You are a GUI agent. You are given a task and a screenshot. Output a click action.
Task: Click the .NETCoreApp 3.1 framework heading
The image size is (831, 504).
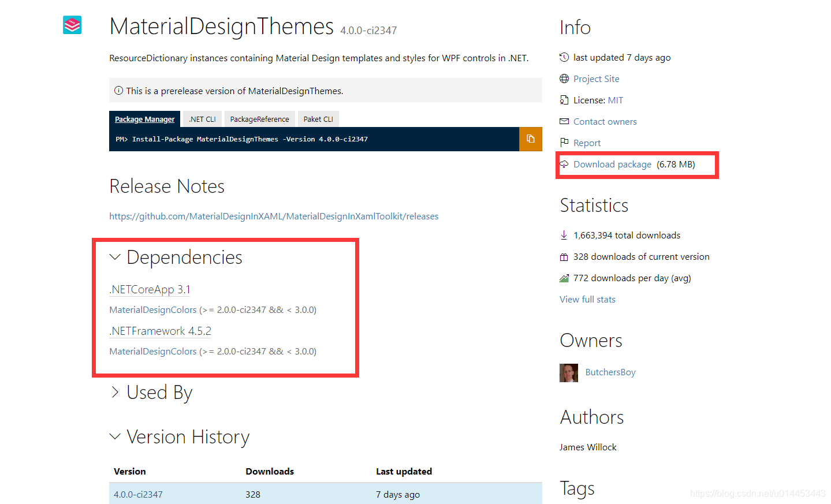[x=150, y=289]
